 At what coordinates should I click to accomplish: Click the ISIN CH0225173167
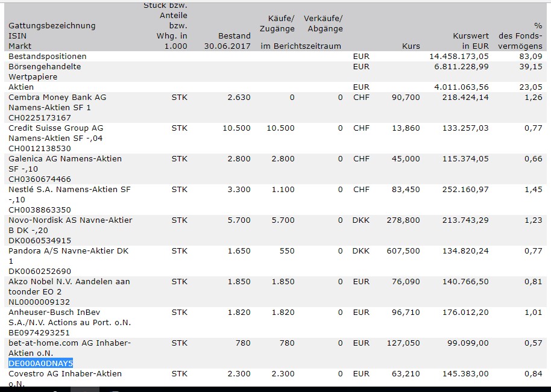point(40,117)
